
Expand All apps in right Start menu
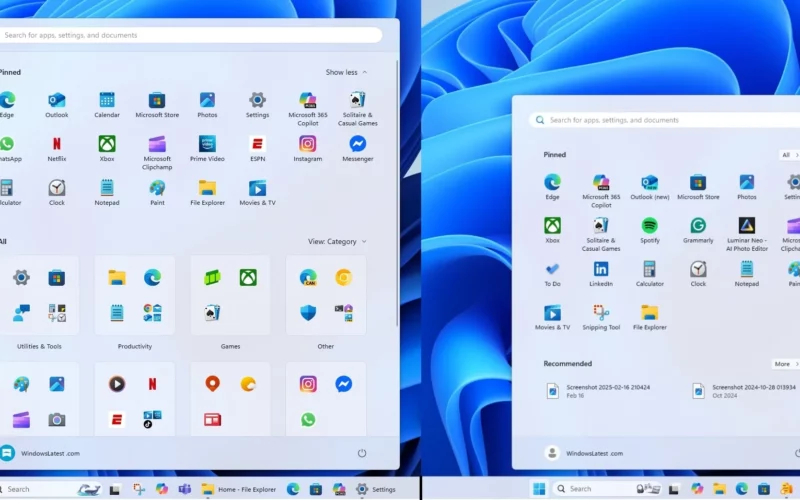click(x=789, y=155)
